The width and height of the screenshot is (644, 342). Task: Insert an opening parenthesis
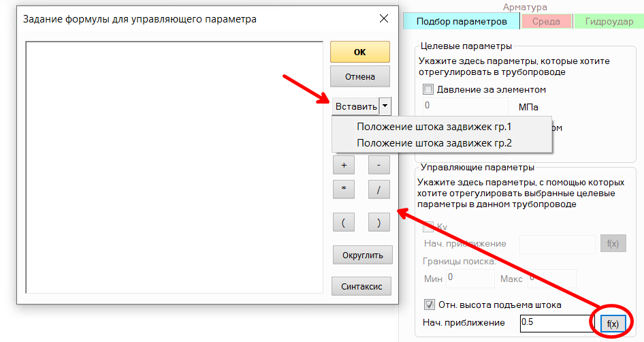[x=343, y=222]
